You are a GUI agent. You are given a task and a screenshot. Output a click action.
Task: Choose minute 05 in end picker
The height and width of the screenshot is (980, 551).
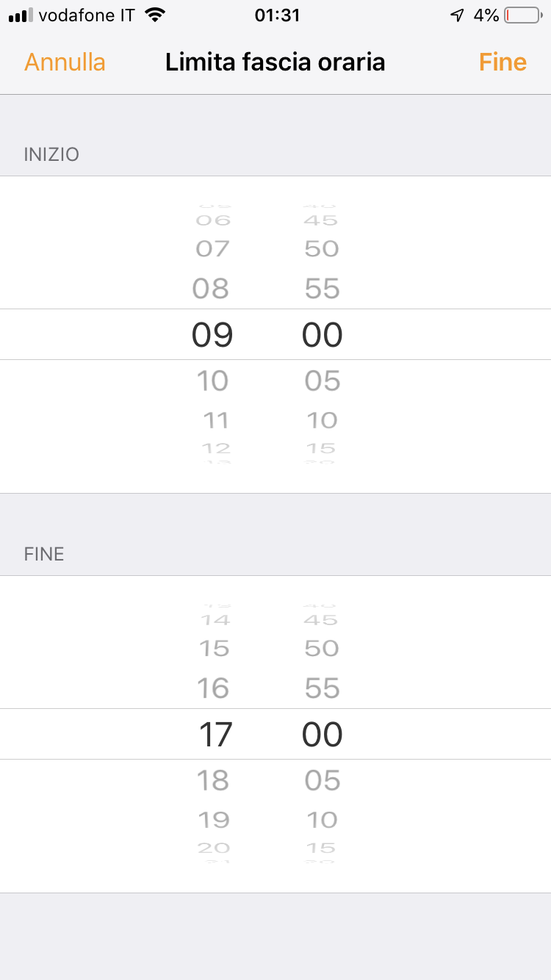pos(323,780)
